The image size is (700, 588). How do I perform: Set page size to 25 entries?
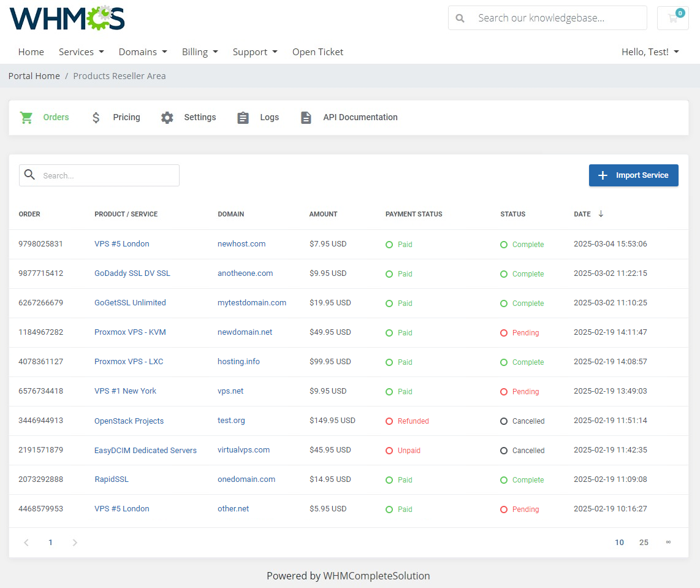[x=644, y=542]
